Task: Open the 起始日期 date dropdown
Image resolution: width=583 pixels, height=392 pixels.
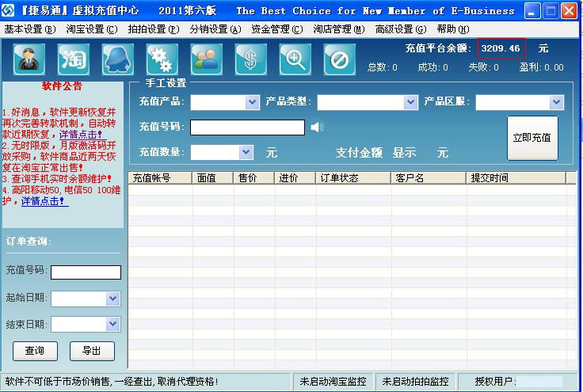Action: point(113,299)
